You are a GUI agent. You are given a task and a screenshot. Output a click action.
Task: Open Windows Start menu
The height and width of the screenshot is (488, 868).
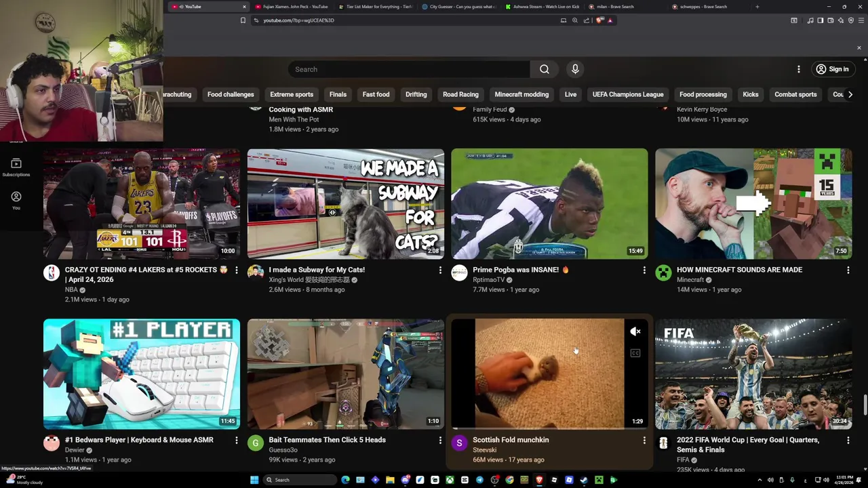(x=254, y=480)
